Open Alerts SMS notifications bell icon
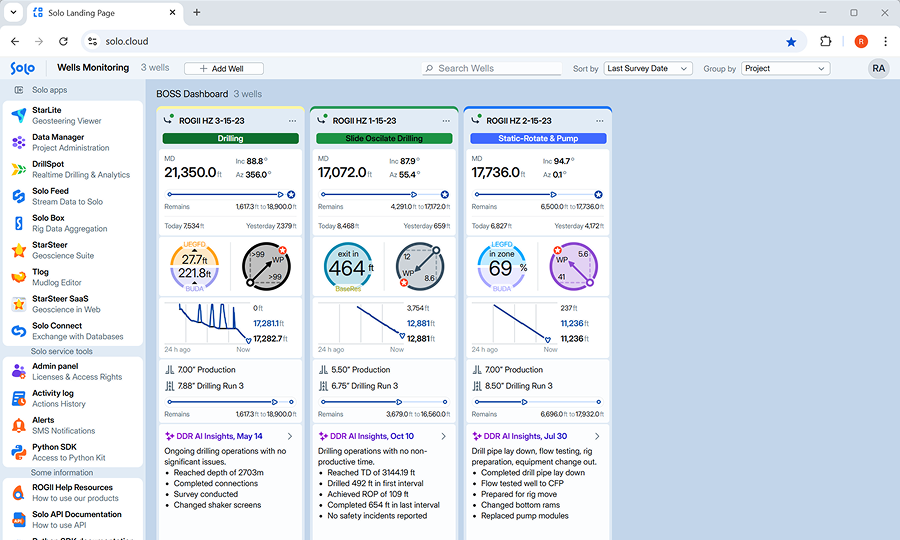This screenshot has width=900, height=540. (x=19, y=425)
